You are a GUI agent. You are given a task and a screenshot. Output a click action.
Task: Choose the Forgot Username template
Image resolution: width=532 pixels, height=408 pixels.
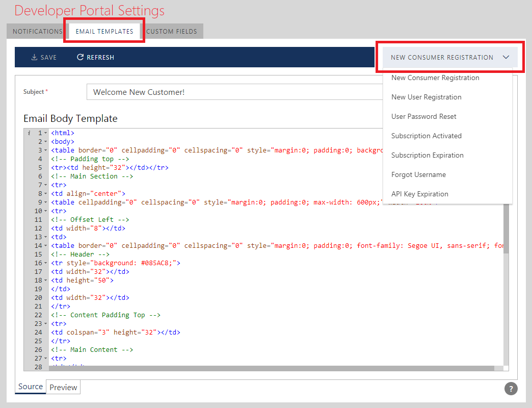418,174
